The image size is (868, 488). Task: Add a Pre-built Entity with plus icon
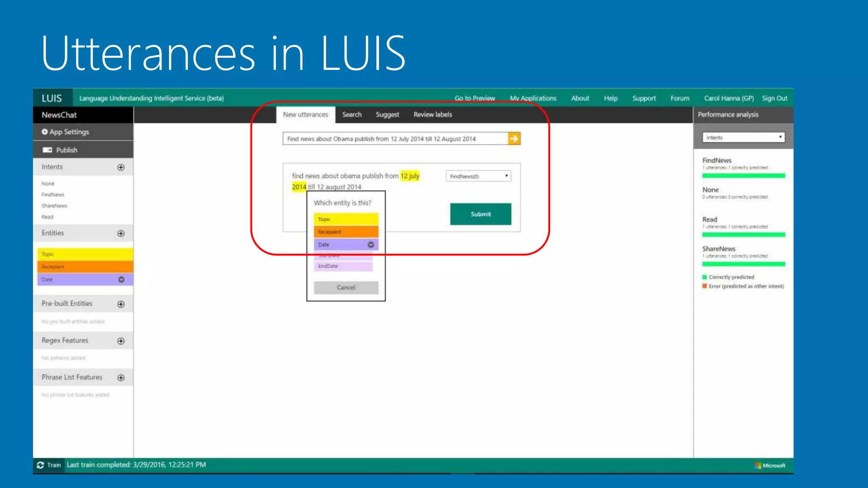pyautogui.click(x=121, y=304)
